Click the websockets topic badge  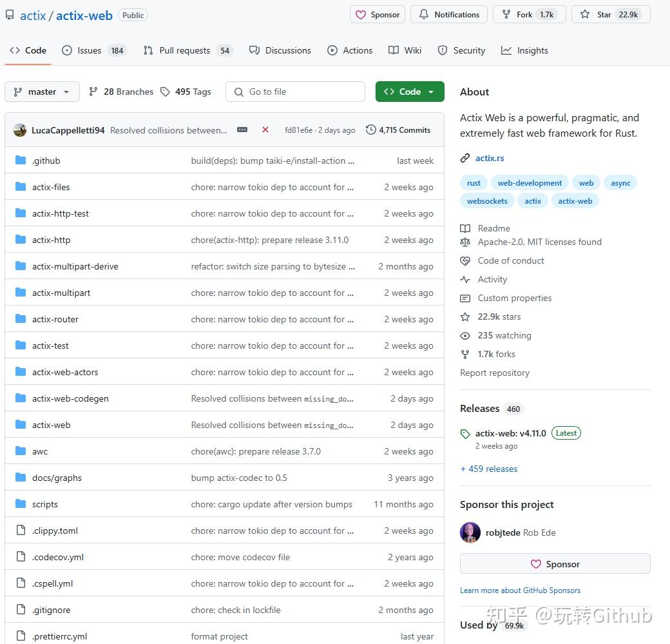486,200
